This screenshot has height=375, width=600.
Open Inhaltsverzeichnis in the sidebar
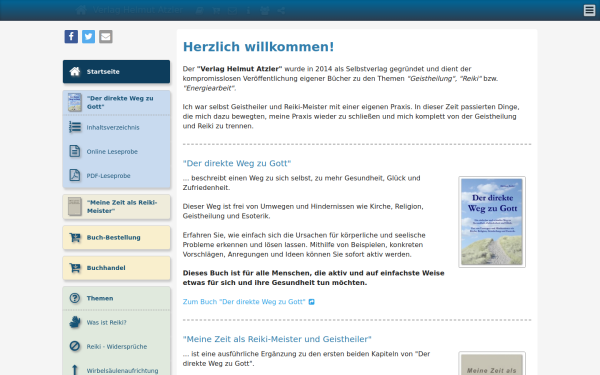116,127
